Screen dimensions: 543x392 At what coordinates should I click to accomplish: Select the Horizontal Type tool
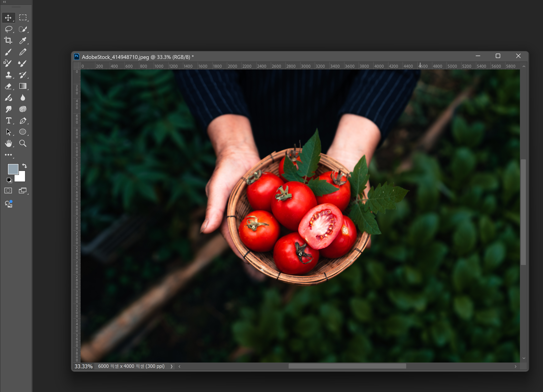point(8,120)
